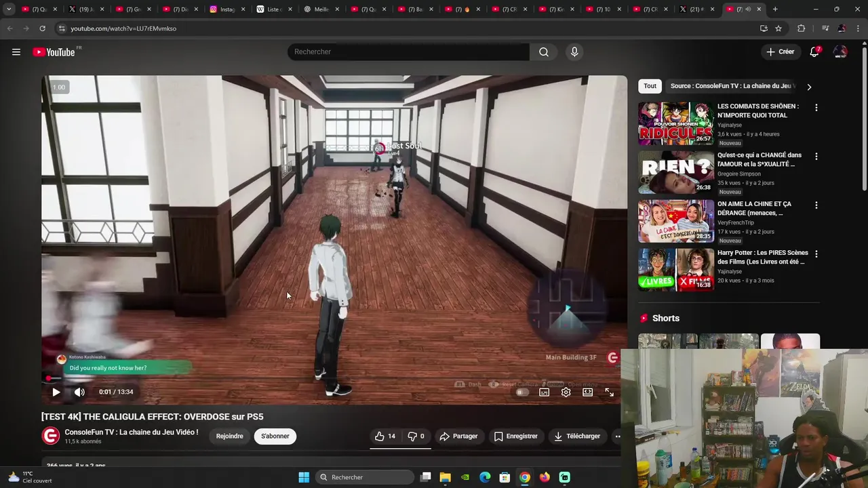
Task: Go to the YouTube home logo
Action: click(x=54, y=52)
